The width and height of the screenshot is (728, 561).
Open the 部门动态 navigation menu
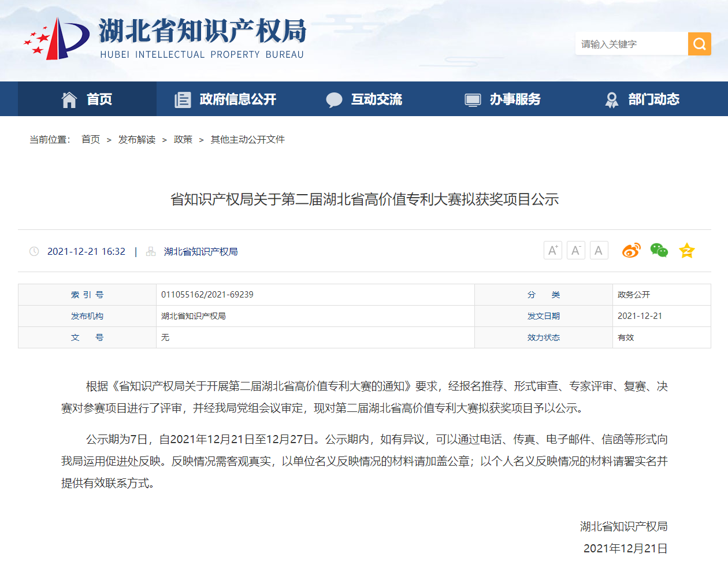642,99
